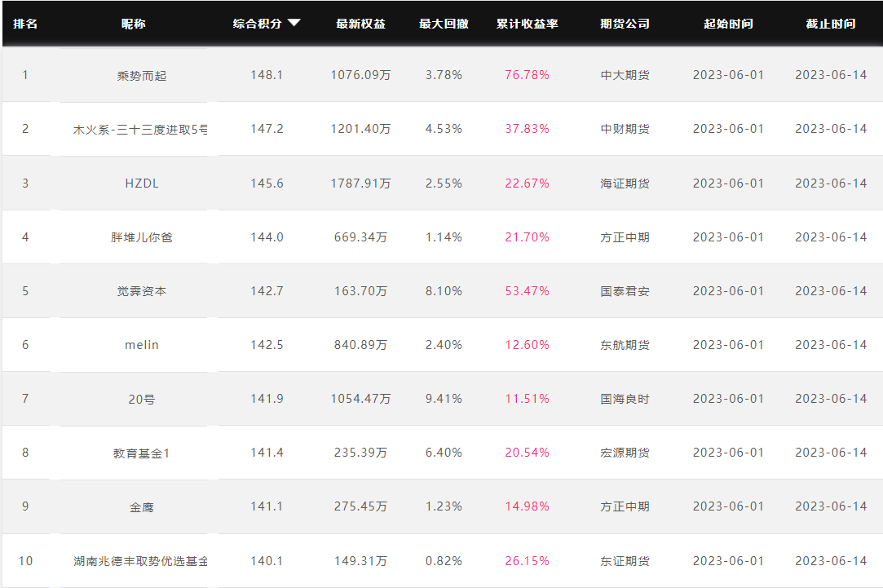Select drawdown value 4.53%
This screenshot has height=588, width=883.
(x=444, y=129)
